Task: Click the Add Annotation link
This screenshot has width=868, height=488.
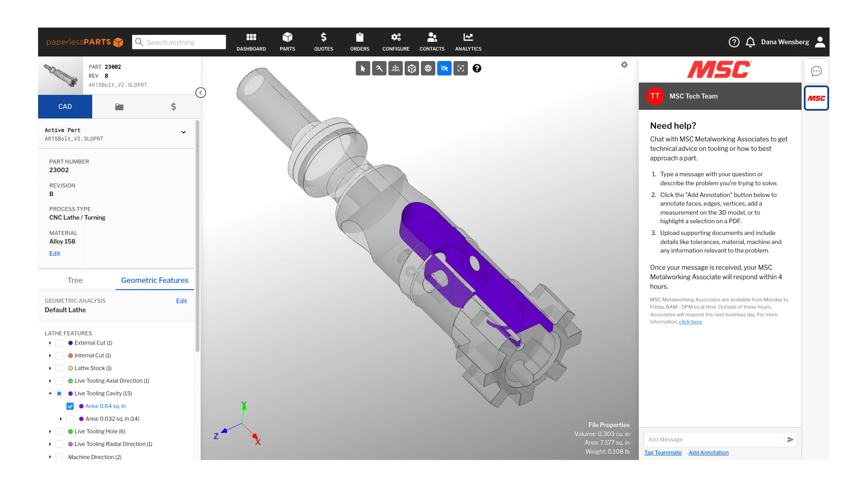Action: pyautogui.click(x=708, y=453)
